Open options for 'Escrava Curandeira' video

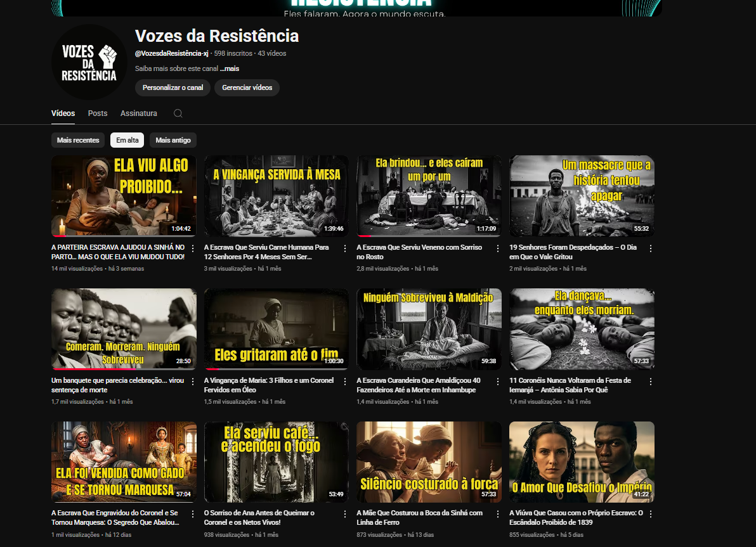[498, 382]
